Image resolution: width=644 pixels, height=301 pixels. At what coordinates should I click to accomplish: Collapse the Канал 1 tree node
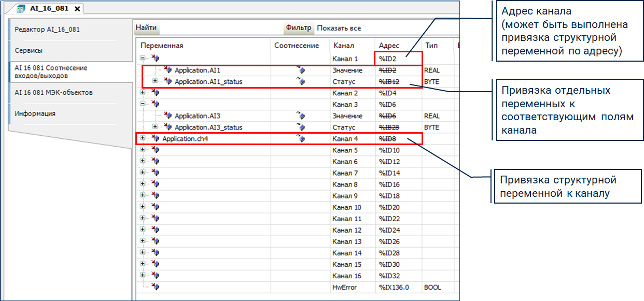143,59
